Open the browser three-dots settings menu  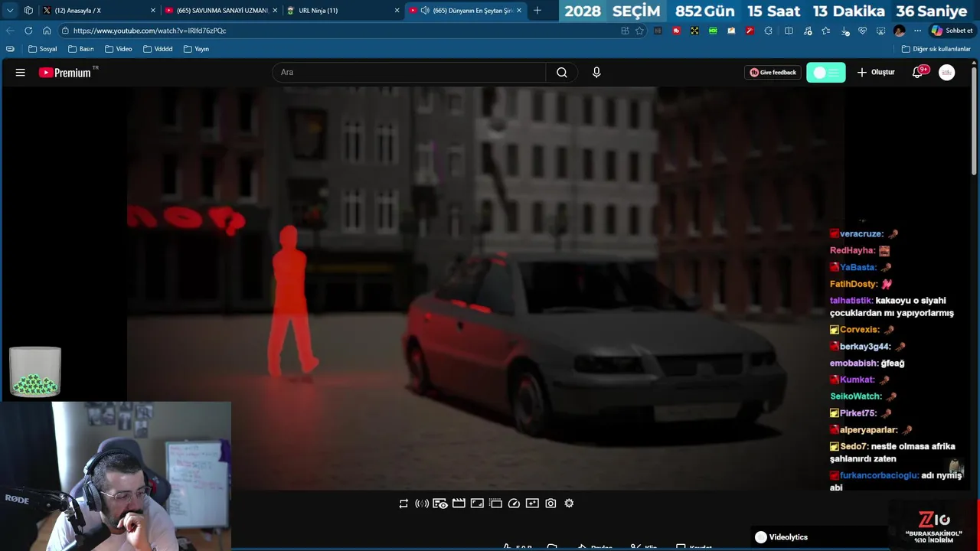click(x=917, y=31)
